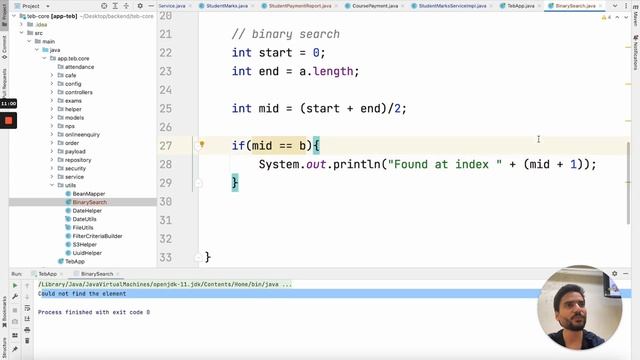
Task: Rerun program with green play icon
Action: [15, 286]
